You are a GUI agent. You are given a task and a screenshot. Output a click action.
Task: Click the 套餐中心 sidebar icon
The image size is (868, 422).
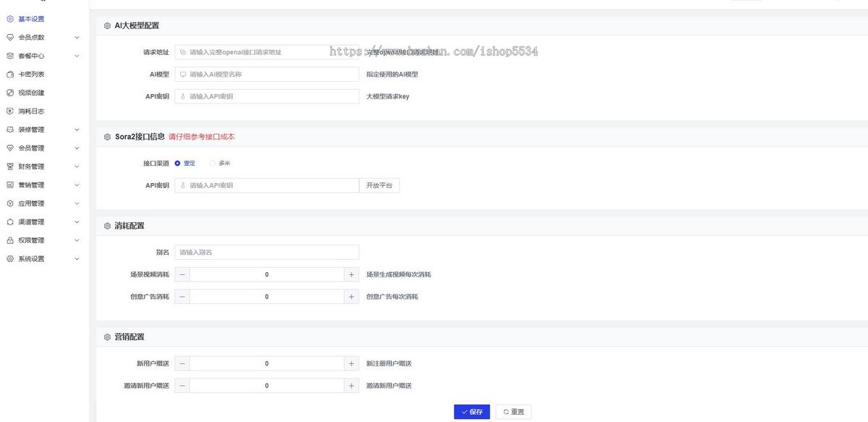10,56
